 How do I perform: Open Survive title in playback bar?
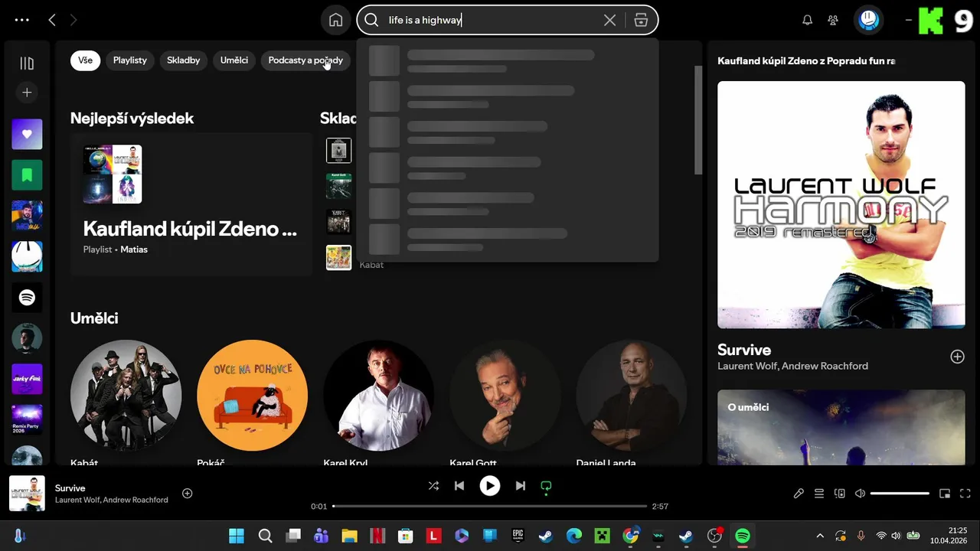click(x=70, y=488)
